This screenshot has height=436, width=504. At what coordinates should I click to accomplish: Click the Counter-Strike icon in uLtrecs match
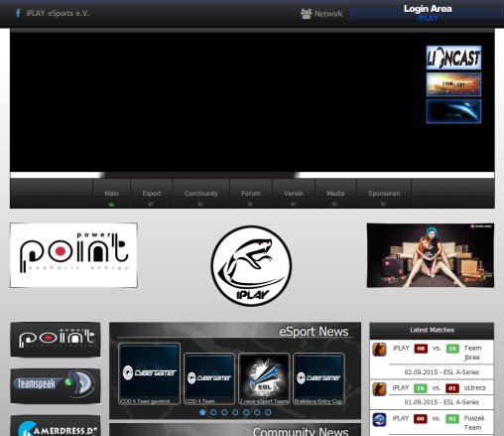pyautogui.click(x=379, y=389)
